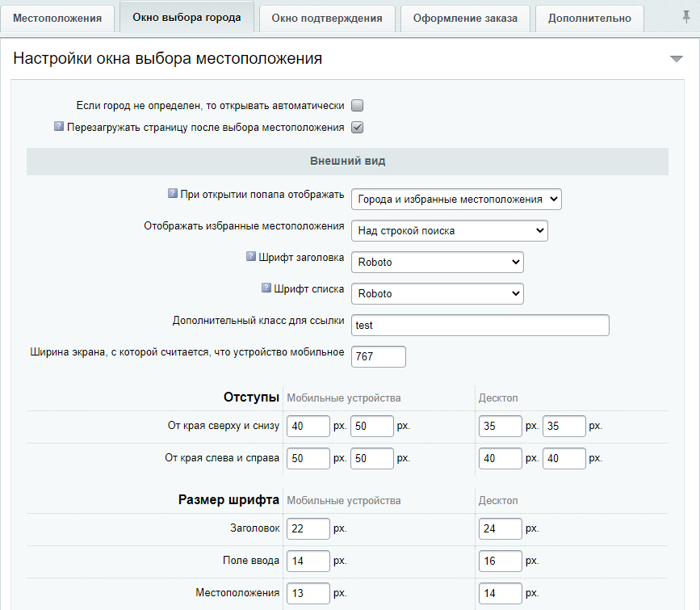This screenshot has width=700, height=610.
Task: Click the pin icon beside the tabs
Action: click(685, 17)
